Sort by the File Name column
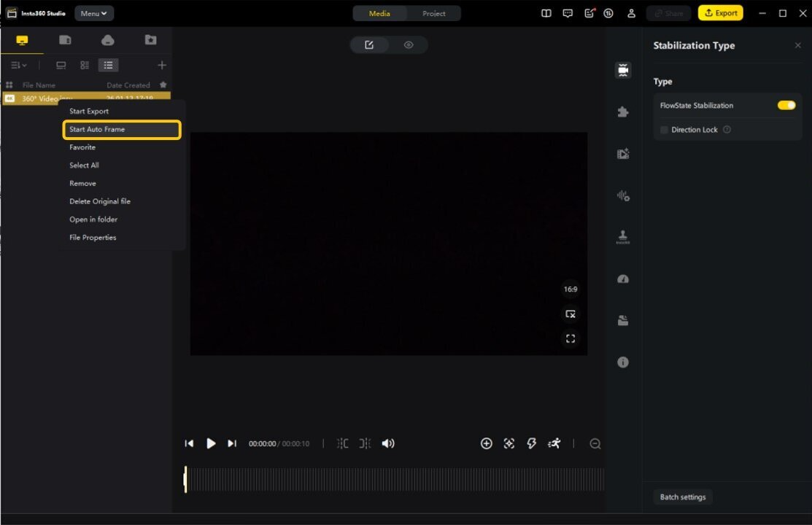This screenshot has width=812, height=525. [39, 85]
